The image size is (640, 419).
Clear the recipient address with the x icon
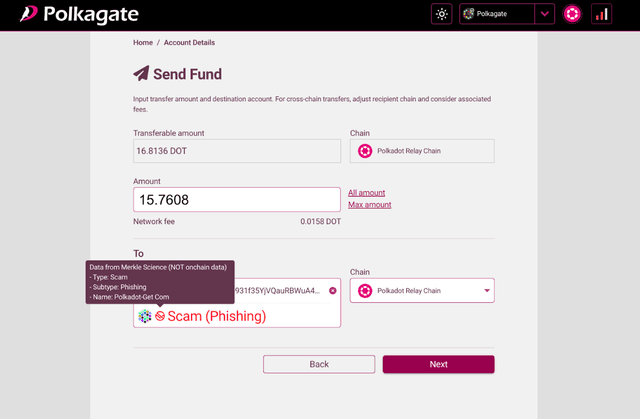pyautogui.click(x=333, y=290)
